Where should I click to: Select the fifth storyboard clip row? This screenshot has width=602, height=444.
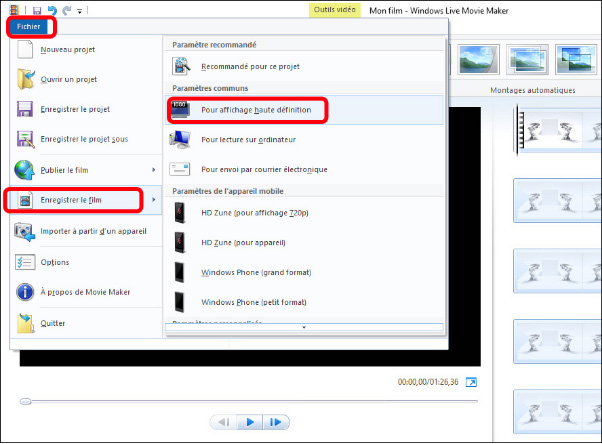557,412
